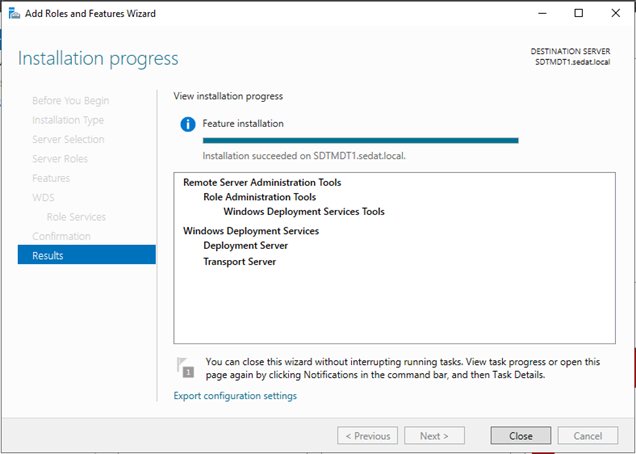Click Deployment Server entry
This screenshot has height=454, width=636.
coord(246,245)
